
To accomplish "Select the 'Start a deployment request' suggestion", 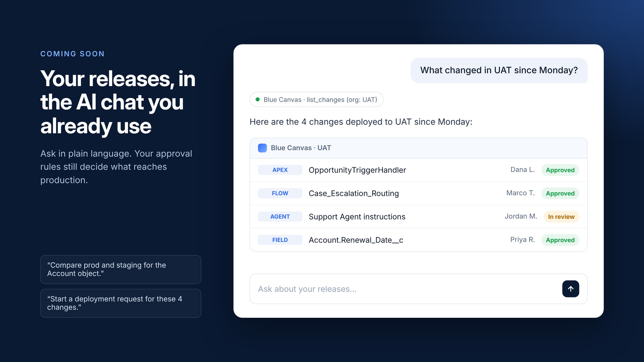I will [120, 303].
